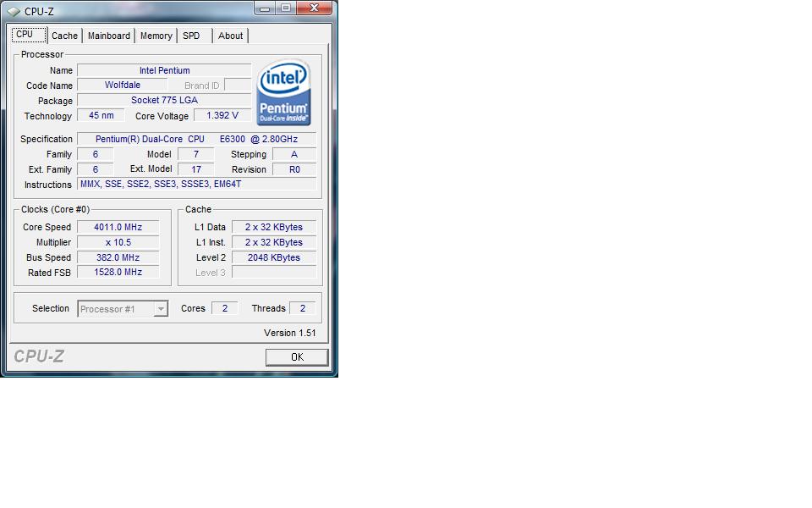
Task: Click the OK button
Action: click(297, 357)
